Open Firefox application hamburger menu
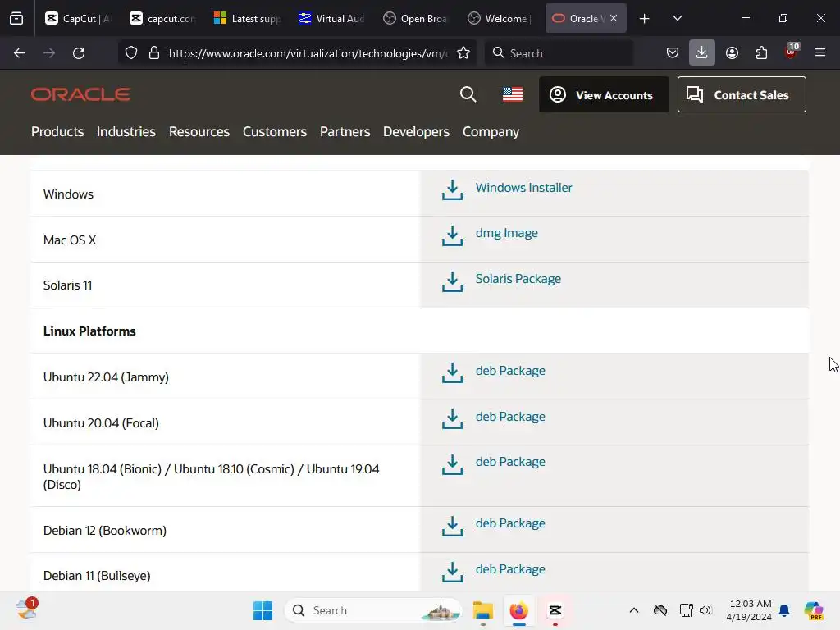 [x=820, y=52]
